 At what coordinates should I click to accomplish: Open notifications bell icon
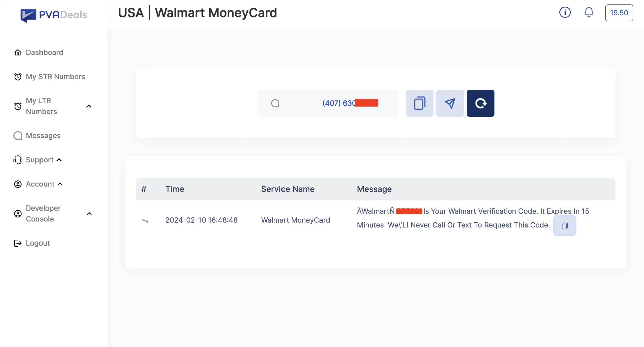(x=589, y=12)
